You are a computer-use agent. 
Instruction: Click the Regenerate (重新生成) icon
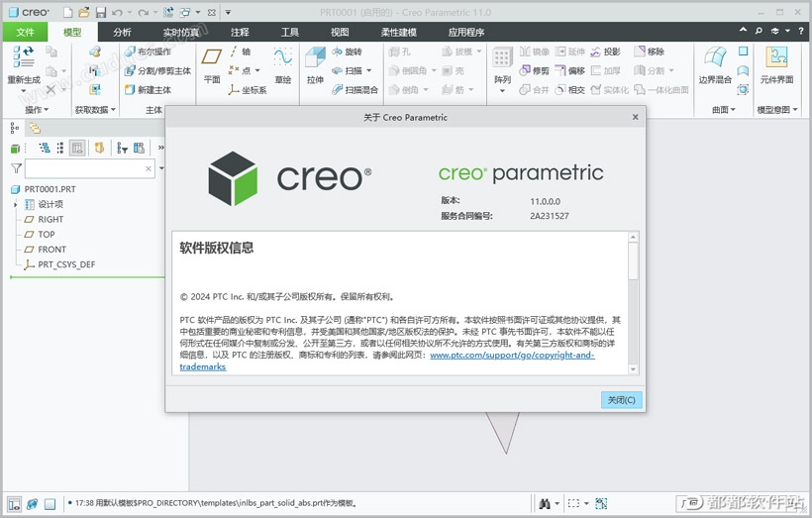[24, 57]
